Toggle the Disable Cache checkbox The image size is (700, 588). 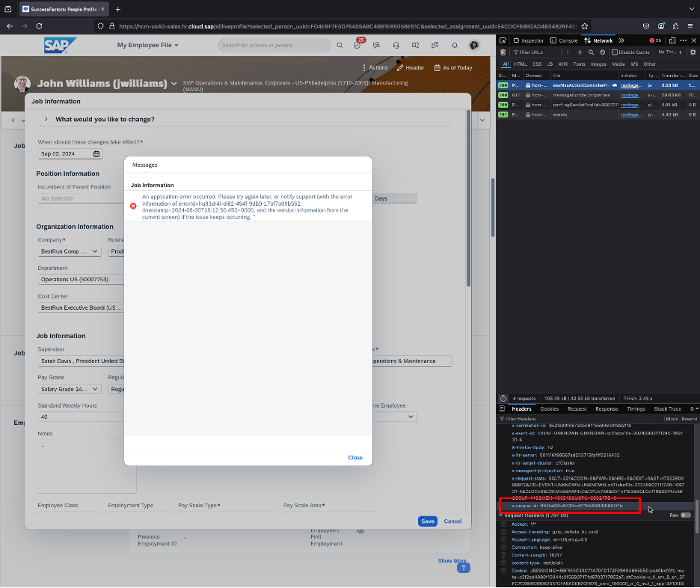tap(630, 52)
